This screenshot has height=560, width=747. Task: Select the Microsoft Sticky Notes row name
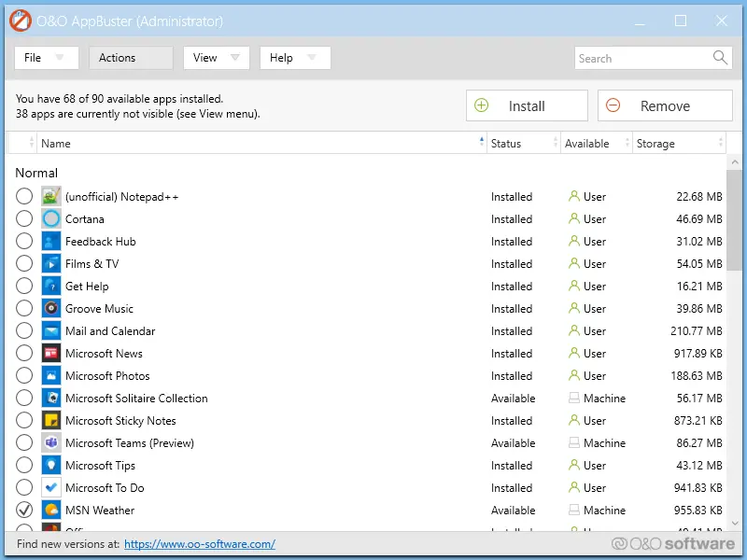[120, 421]
